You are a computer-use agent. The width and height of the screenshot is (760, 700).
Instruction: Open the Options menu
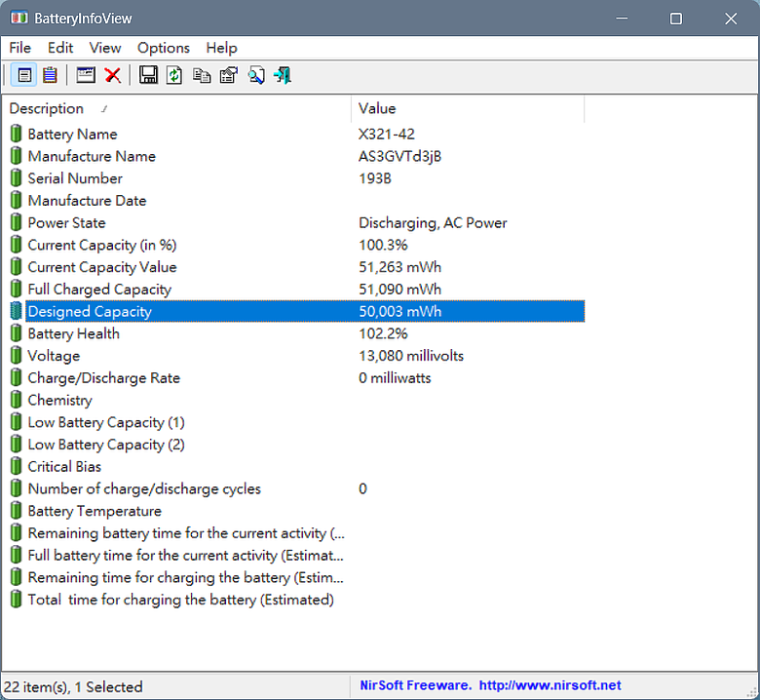(x=164, y=48)
